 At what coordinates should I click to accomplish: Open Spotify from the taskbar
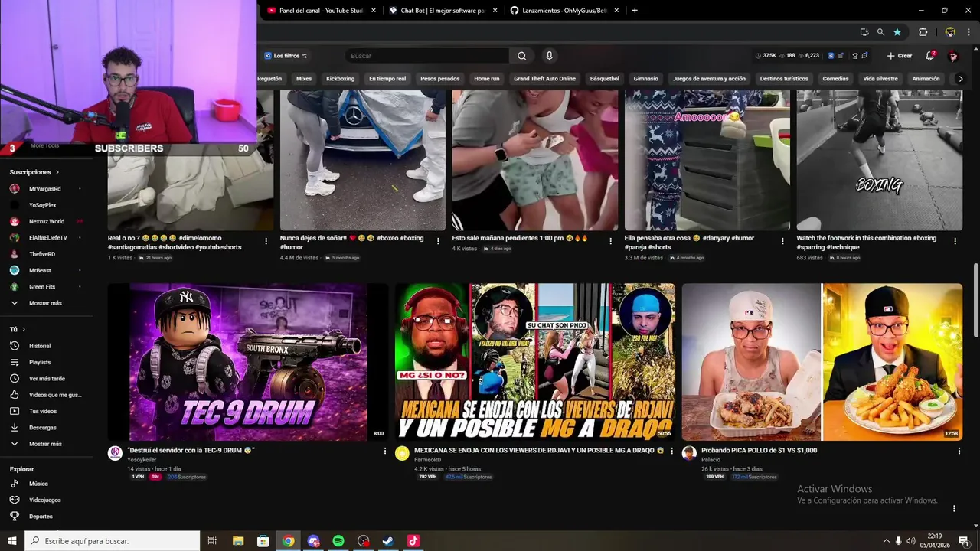click(x=338, y=541)
